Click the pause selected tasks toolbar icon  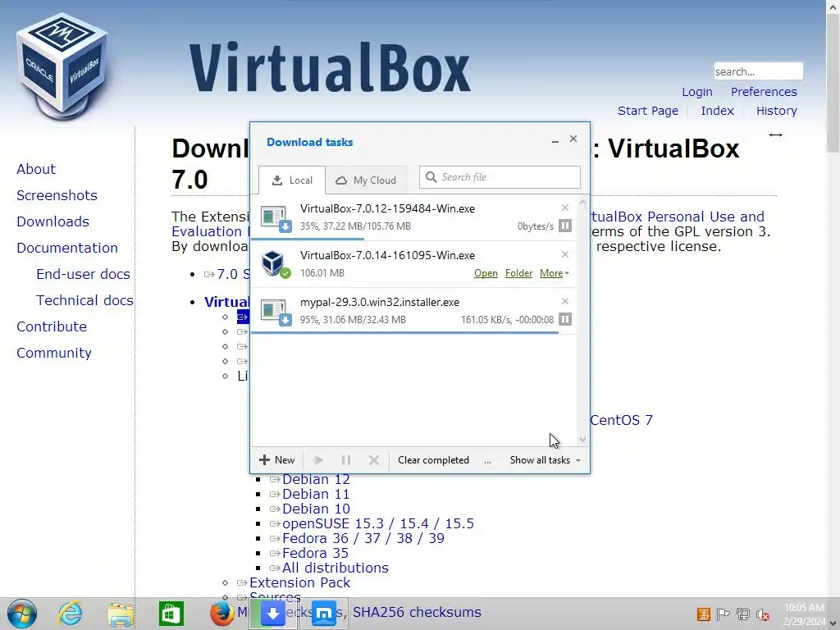pos(346,460)
